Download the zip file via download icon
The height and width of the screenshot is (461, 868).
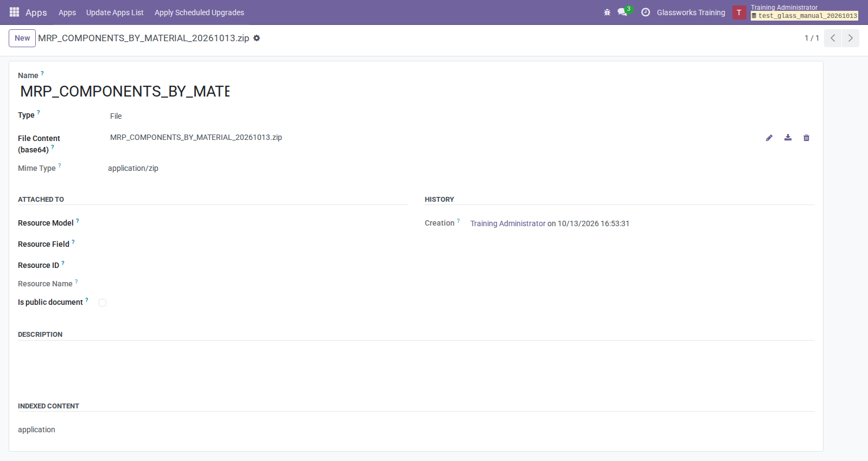[788, 138]
